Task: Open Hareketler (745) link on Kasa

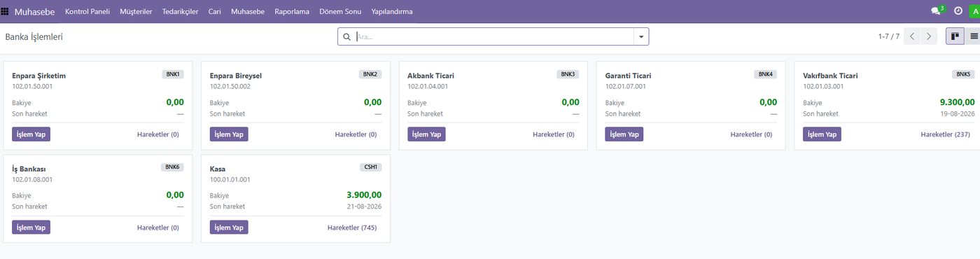Action: pyautogui.click(x=354, y=227)
